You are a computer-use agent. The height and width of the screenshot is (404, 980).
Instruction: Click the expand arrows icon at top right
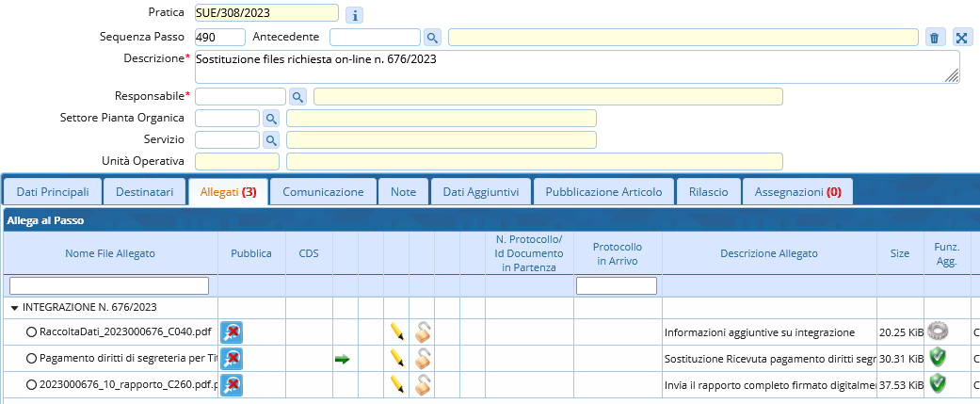pos(961,38)
